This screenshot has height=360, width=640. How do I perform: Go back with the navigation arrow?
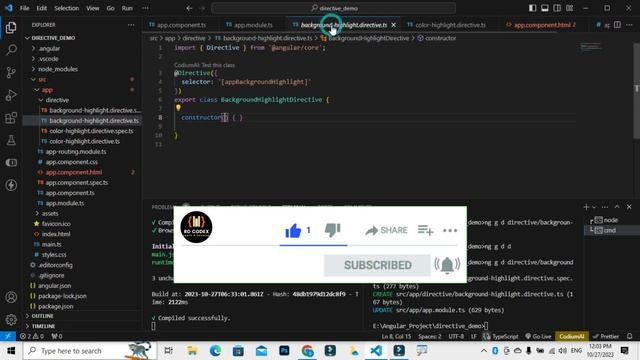[189, 8]
